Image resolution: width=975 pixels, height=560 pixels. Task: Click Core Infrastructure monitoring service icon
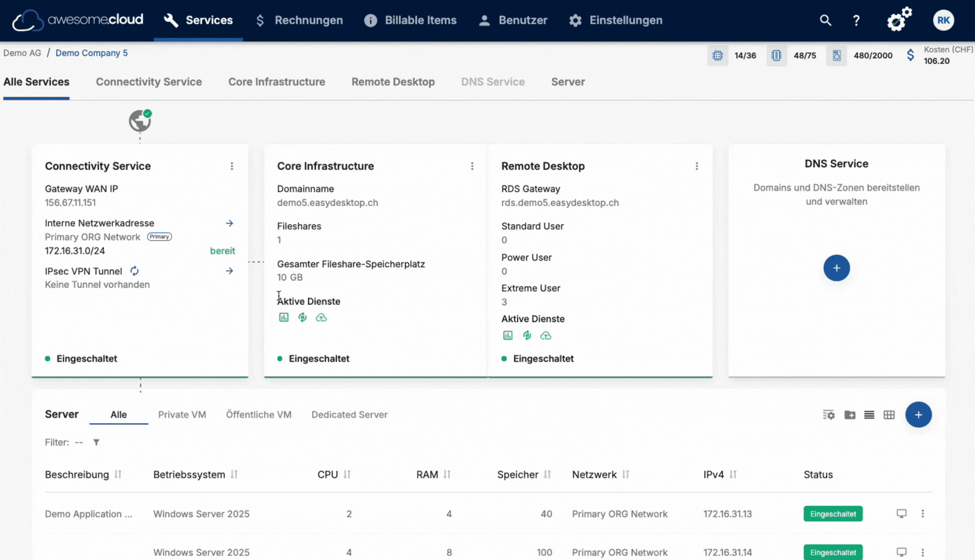[284, 317]
